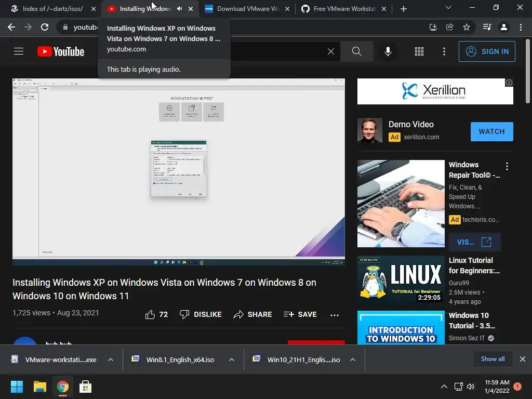The height and width of the screenshot is (399, 532).
Task: Open Chrome three-dot menu
Action: pyautogui.click(x=521, y=27)
